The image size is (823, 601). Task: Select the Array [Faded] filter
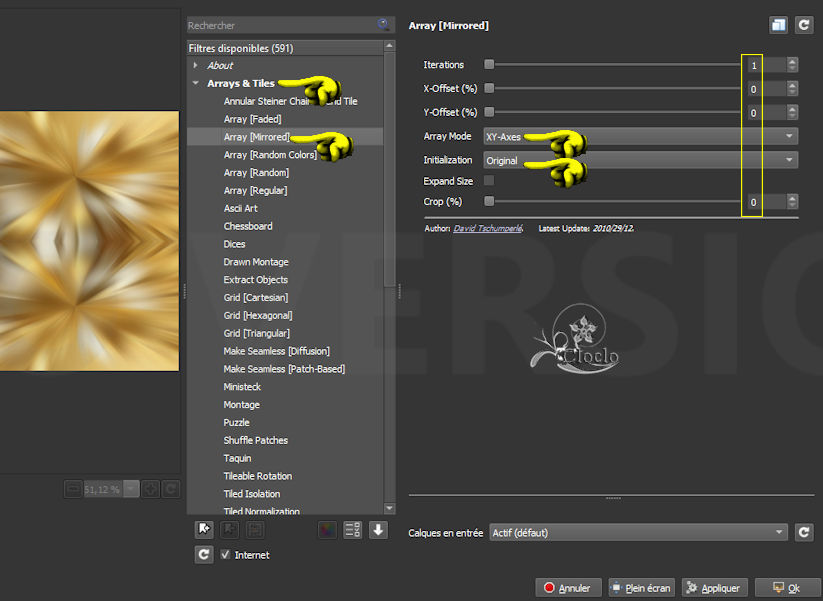(x=252, y=119)
